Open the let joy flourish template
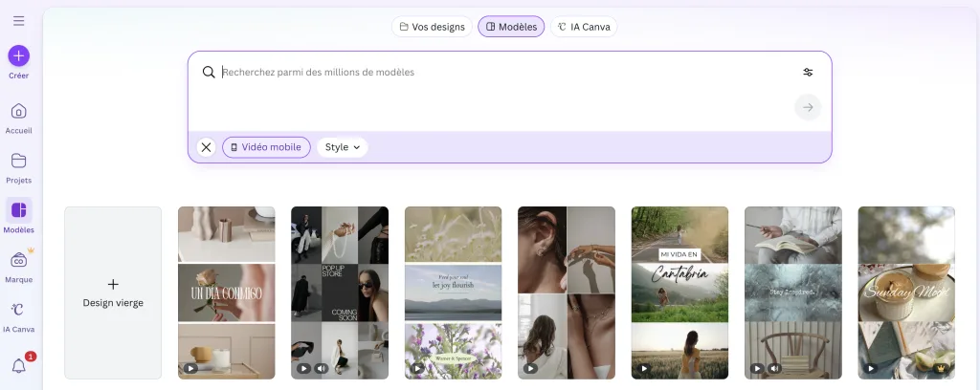This screenshot has width=980, height=390. click(x=453, y=292)
